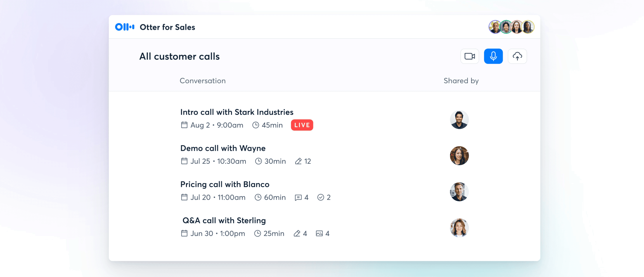
Task: Click the avatar who shared Stark Industries call
Action: click(x=459, y=120)
